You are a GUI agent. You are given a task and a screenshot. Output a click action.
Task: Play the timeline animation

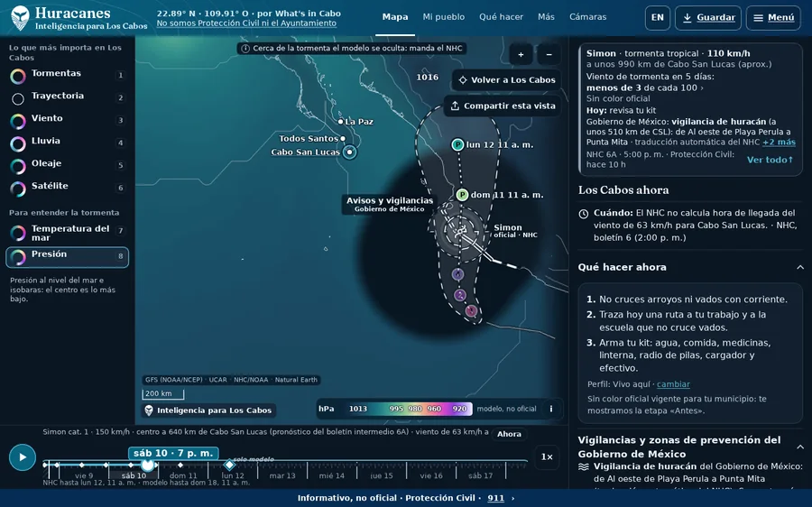[x=23, y=457]
